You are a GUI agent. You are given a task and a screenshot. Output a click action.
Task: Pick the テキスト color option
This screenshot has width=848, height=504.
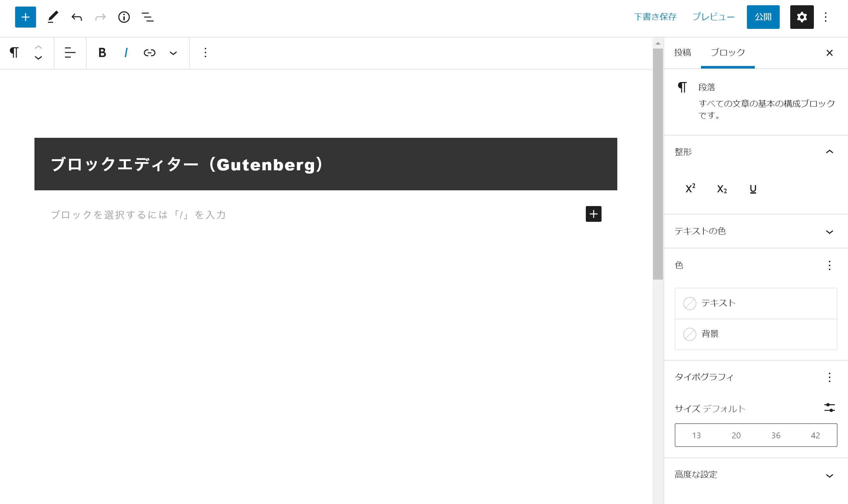click(756, 303)
